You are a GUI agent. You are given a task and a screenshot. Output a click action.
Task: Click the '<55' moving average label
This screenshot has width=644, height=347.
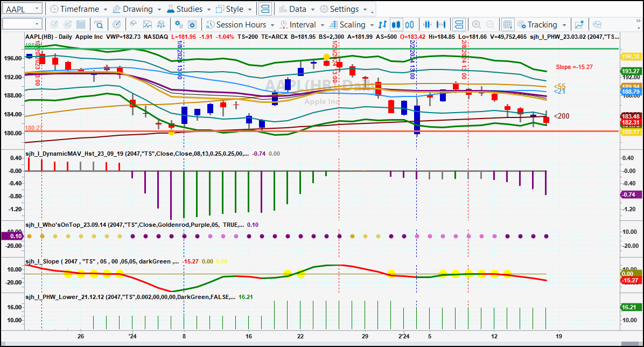pyautogui.click(x=559, y=86)
